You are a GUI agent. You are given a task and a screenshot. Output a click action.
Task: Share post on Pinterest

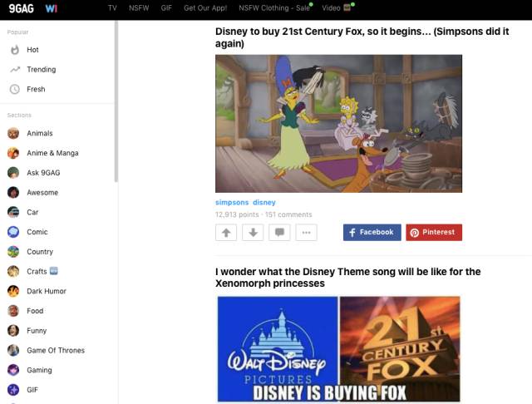click(434, 233)
